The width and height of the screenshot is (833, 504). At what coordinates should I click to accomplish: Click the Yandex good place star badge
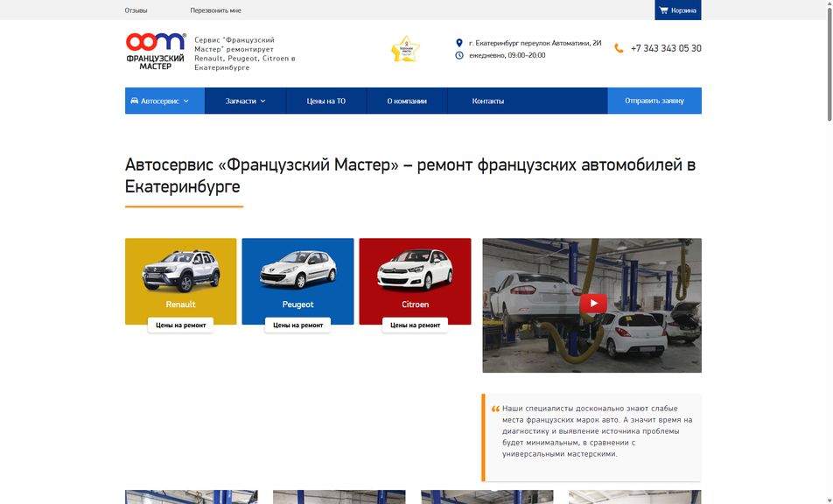click(405, 49)
